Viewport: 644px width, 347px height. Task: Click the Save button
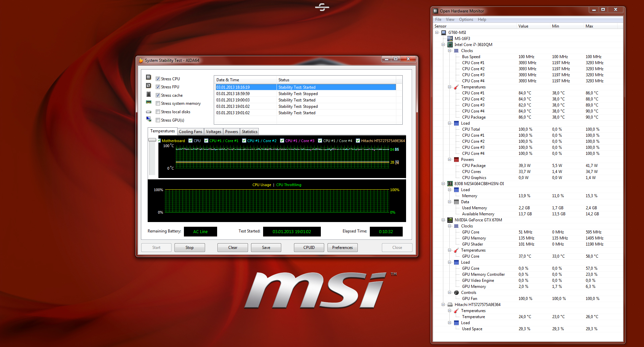pyautogui.click(x=266, y=248)
